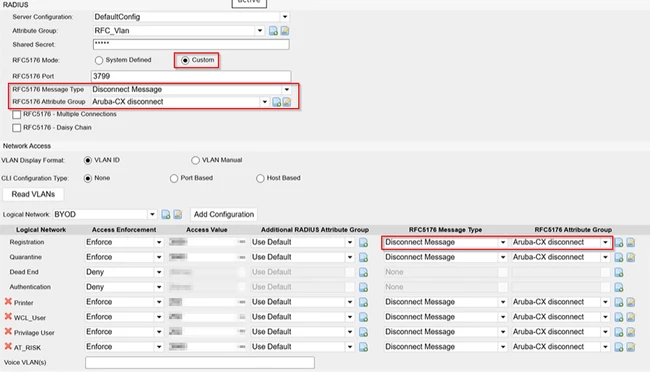This screenshot has width=650, height=372.
Task: Open top RFC5176 Message Type dropdown
Action: (x=286, y=90)
